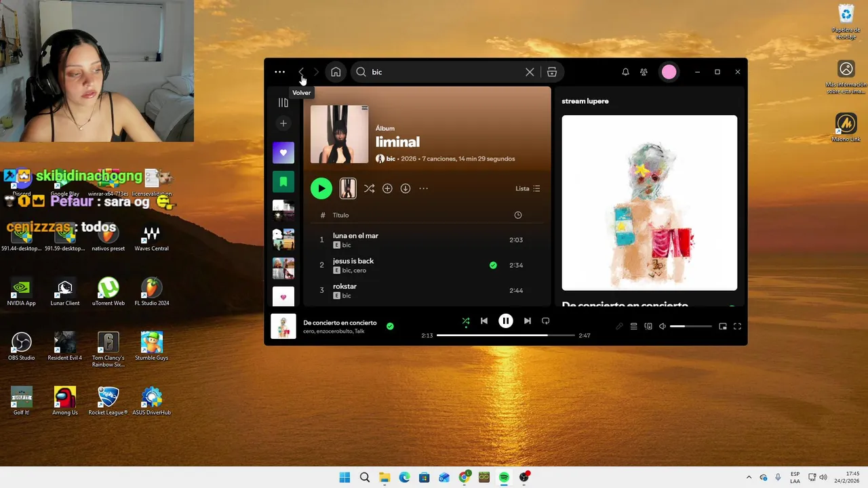Viewport: 868px width, 488px height.
Task: Select Rocket League desktop shortcut
Action: point(108,401)
